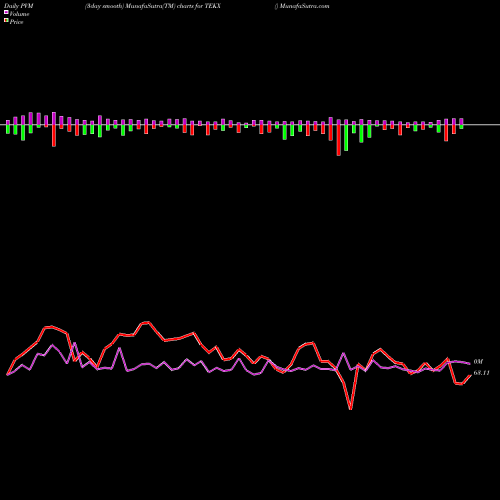Select the Volume legend label
The image size is (500, 500).
(19, 14)
